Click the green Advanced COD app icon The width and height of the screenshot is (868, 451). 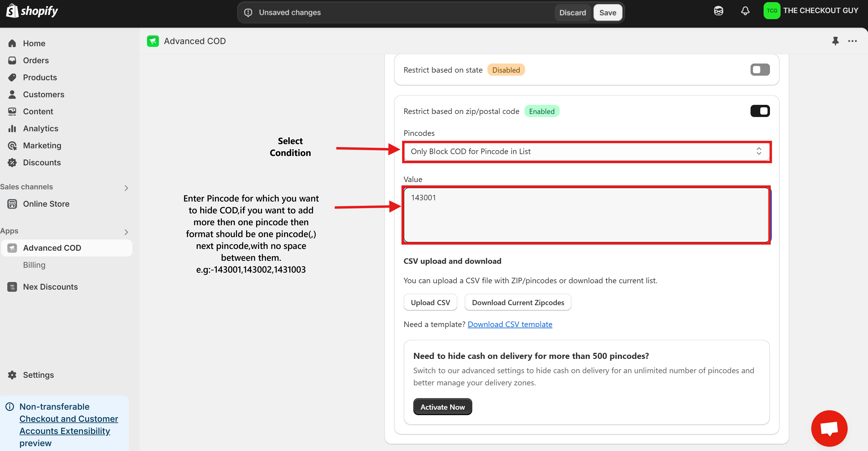(x=153, y=41)
